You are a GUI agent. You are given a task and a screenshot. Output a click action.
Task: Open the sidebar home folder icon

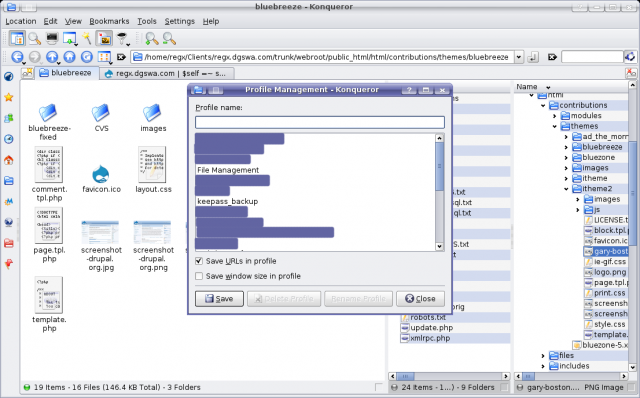coord(9,160)
